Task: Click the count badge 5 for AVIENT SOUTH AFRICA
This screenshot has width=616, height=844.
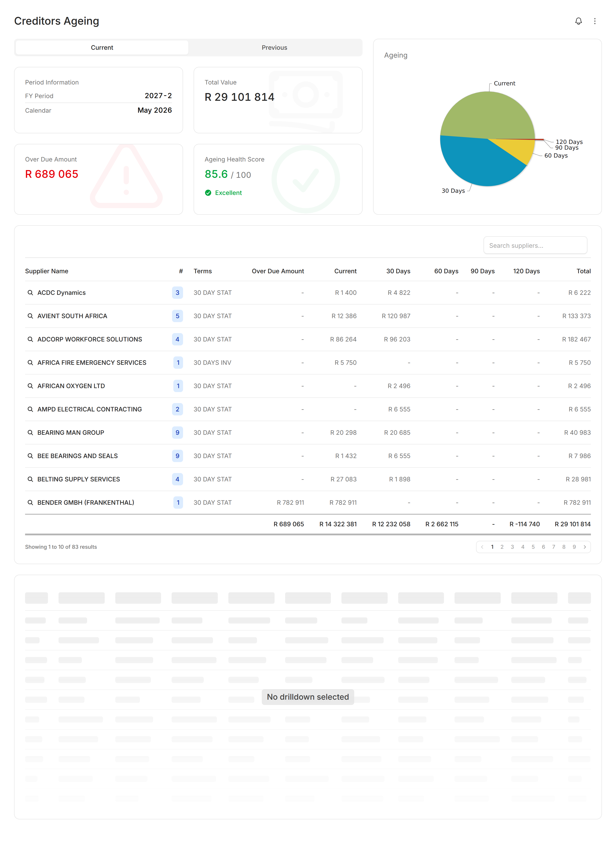Action: pos(178,316)
